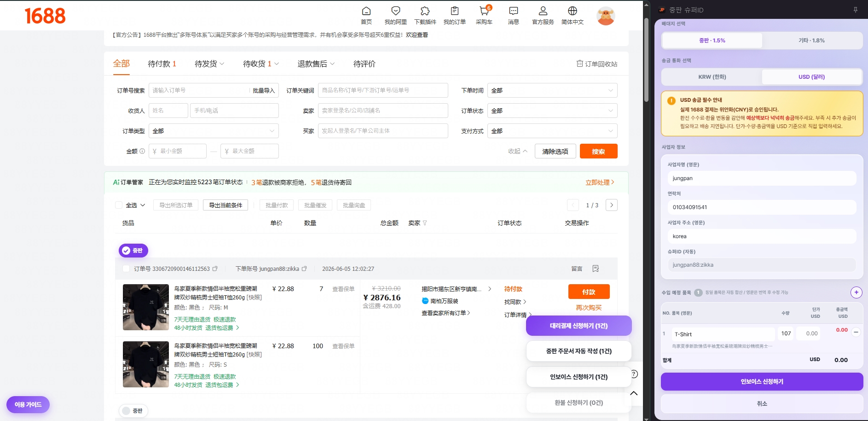Viewport: 868px width, 421px height.
Task: Open black T-shirt thumbnail size M
Action: click(146, 307)
